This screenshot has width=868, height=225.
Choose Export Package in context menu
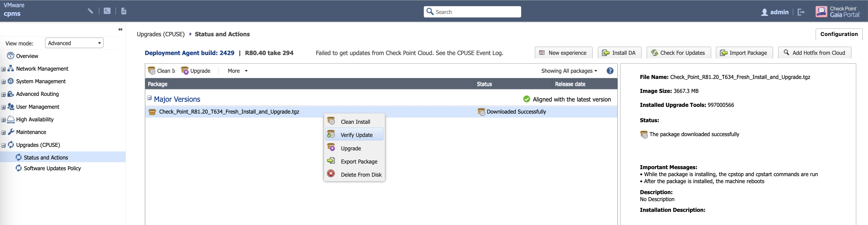point(359,162)
